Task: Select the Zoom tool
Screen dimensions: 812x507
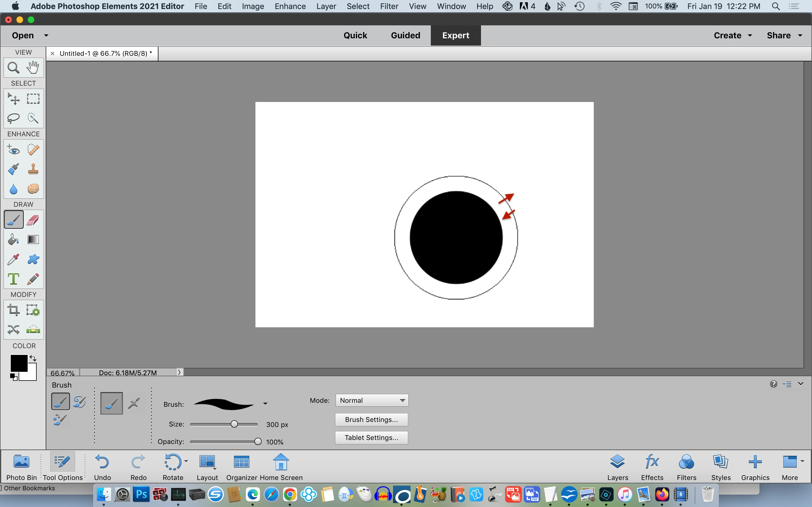Action: pyautogui.click(x=14, y=68)
